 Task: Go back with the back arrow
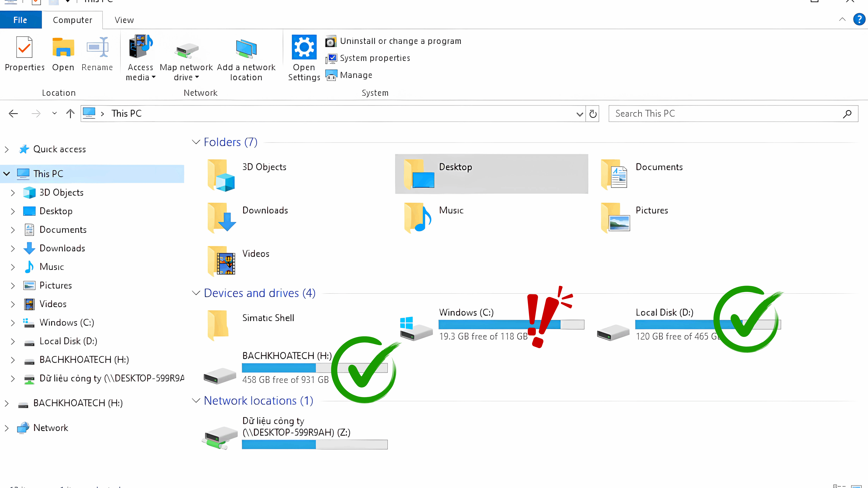point(13,114)
